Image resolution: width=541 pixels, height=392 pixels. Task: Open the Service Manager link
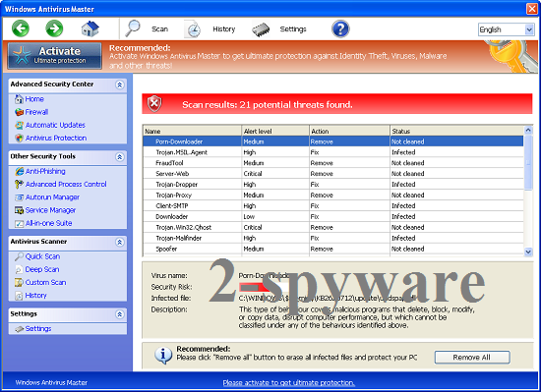coord(50,210)
